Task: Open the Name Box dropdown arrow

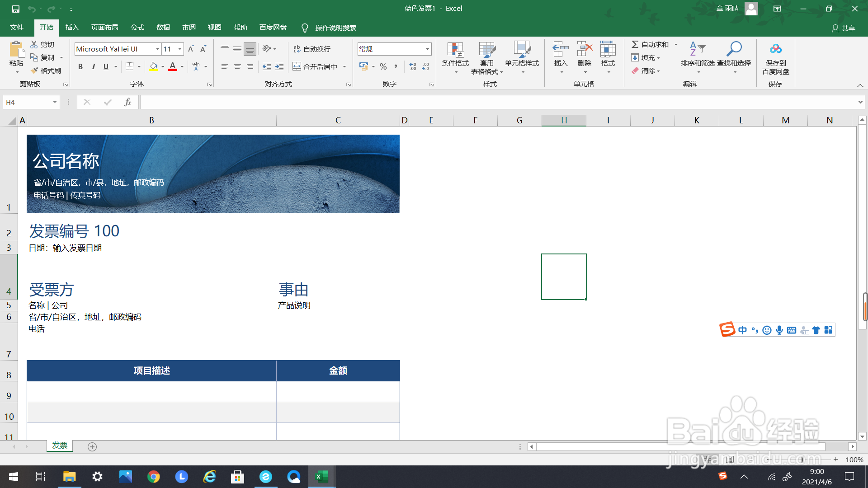Action: tap(55, 102)
